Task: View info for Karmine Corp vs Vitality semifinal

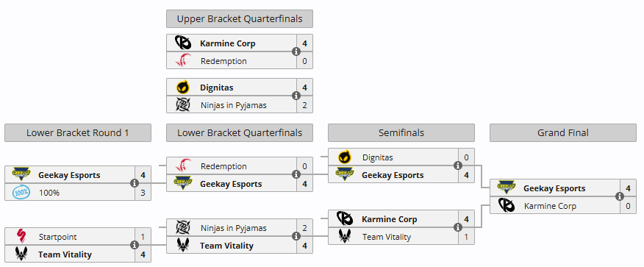Action: (x=458, y=227)
